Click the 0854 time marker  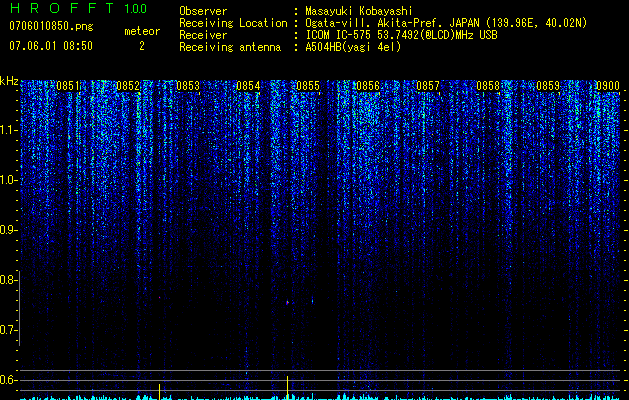coord(248,86)
